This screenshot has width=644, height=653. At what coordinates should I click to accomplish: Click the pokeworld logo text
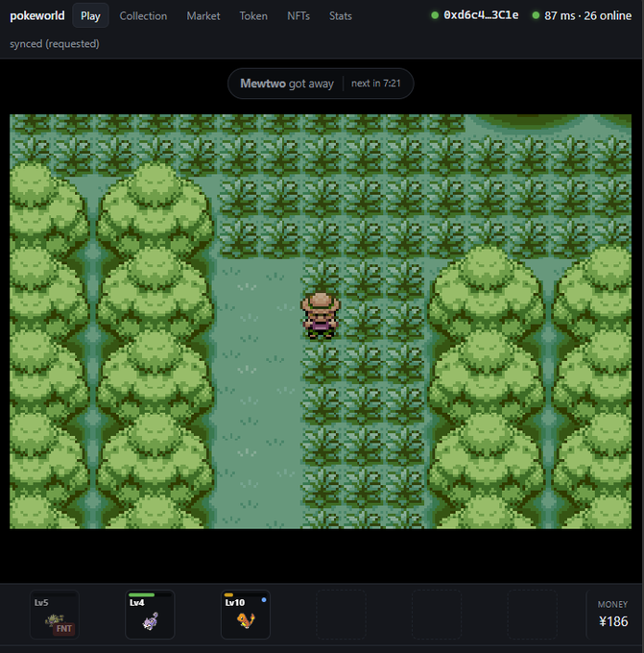[37, 15]
